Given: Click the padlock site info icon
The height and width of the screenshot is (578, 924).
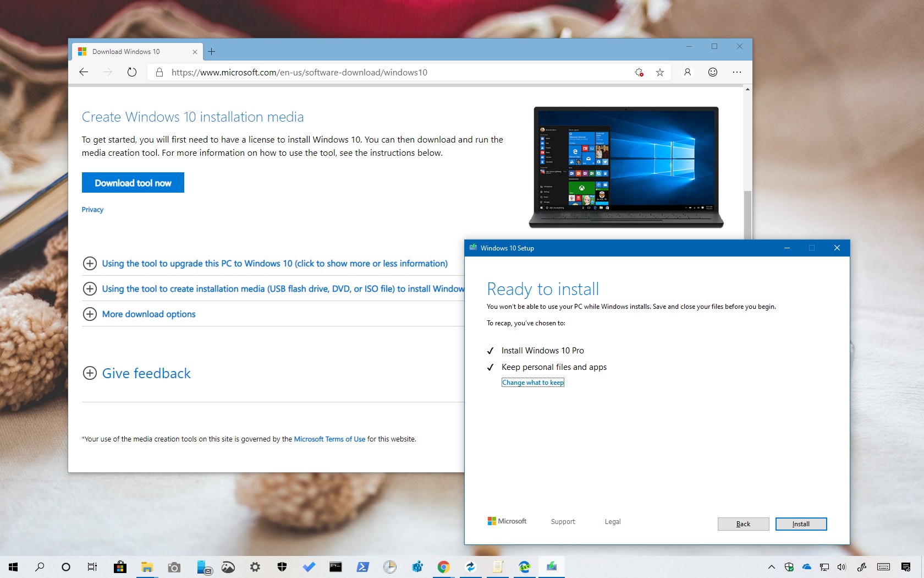Looking at the screenshot, I should (x=159, y=72).
